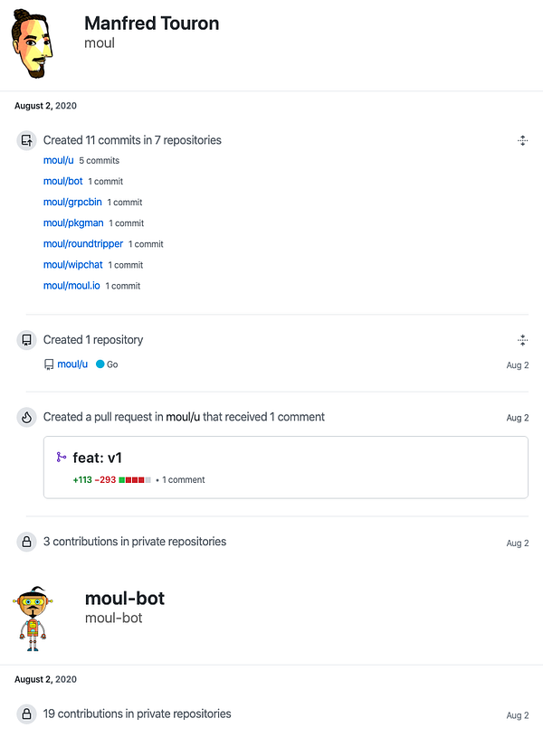Screen dimensions: 543x756
Task: Click the repo icon next to moul/u Go
Action: [x=49, y=364]
